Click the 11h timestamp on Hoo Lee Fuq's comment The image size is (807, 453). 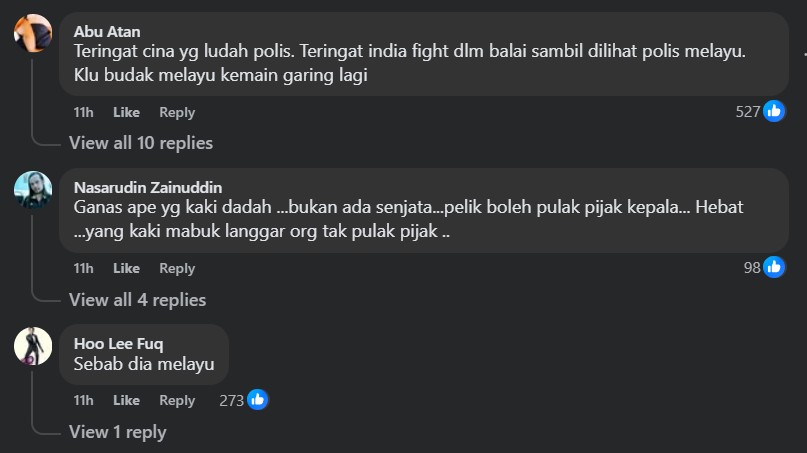click(83, 400)
